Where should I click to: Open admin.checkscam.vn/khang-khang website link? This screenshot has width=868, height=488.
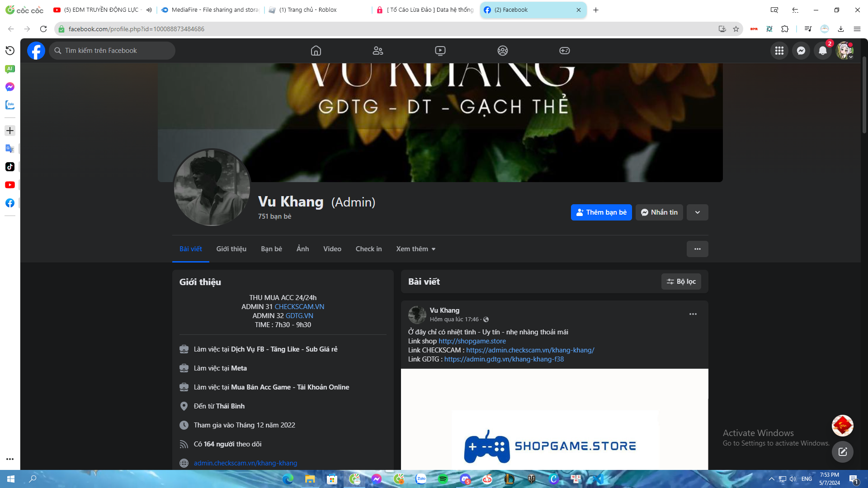(245, 463)
